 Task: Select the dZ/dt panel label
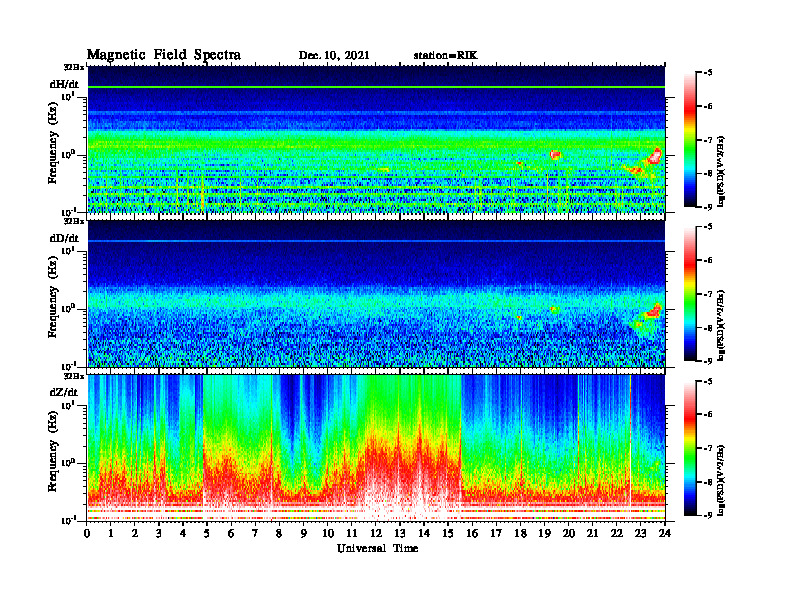coord(64,392)
